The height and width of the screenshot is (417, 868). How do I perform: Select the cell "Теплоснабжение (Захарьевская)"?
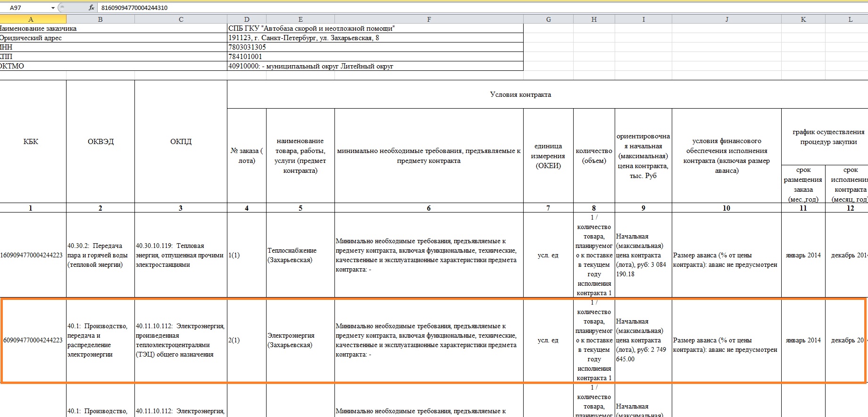(x=300, y=255)
